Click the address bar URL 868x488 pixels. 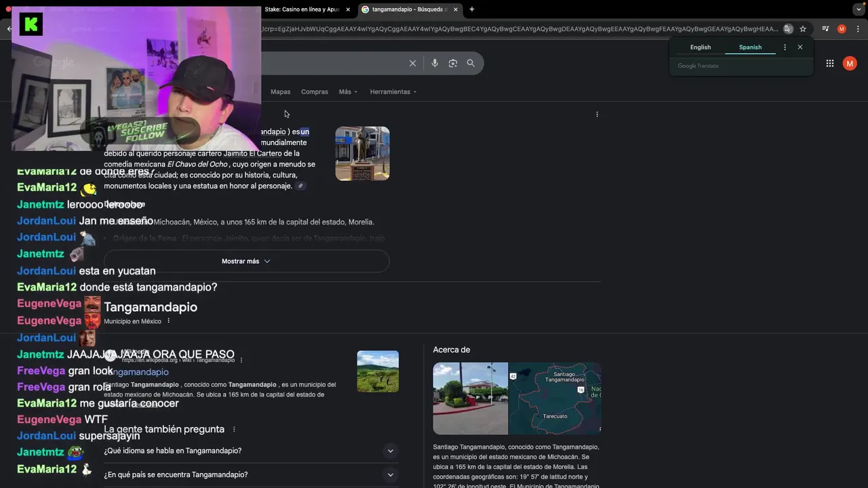pos(519,29)
